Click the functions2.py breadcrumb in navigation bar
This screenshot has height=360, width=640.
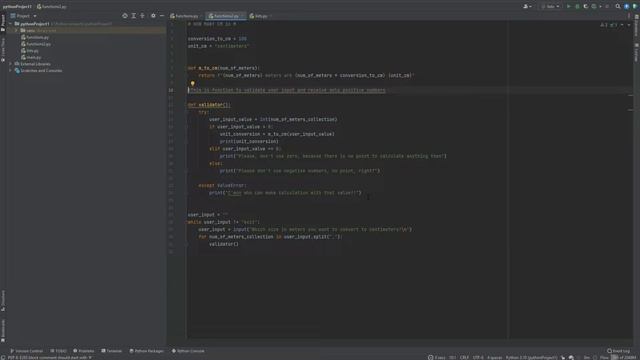click(x=52, y=7)
